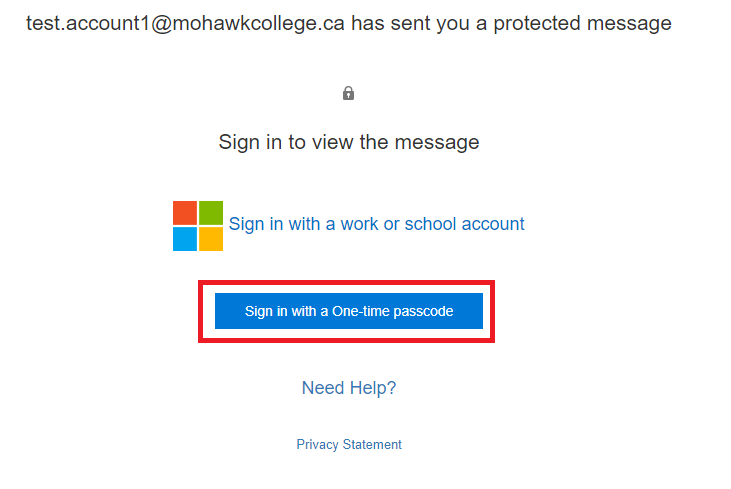The height and width of the screenshot is (489, 731).
Task: Open the Need Help? link
Action: point(349,388)
